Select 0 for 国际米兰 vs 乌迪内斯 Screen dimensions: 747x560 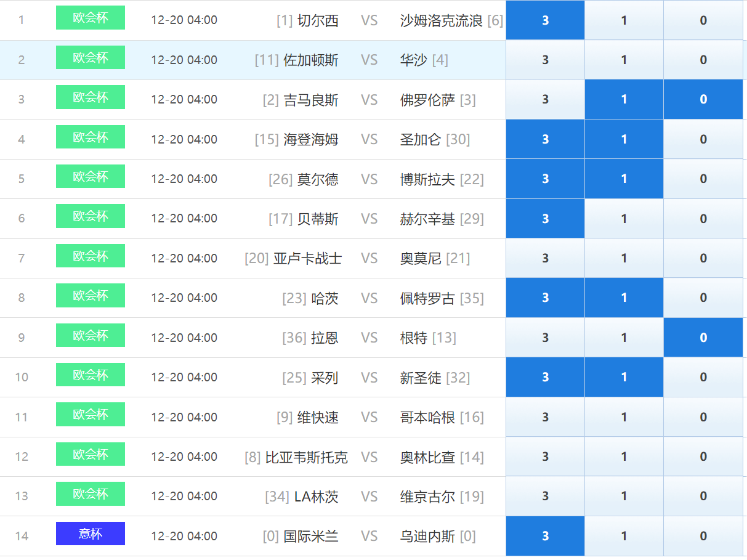[703, 536]
